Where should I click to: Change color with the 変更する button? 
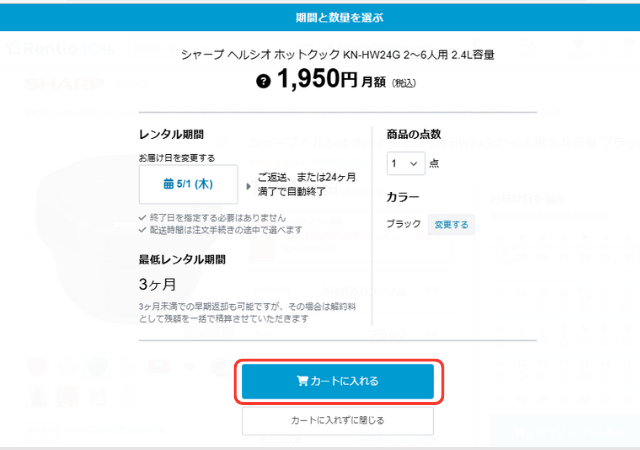click(451, 224)
